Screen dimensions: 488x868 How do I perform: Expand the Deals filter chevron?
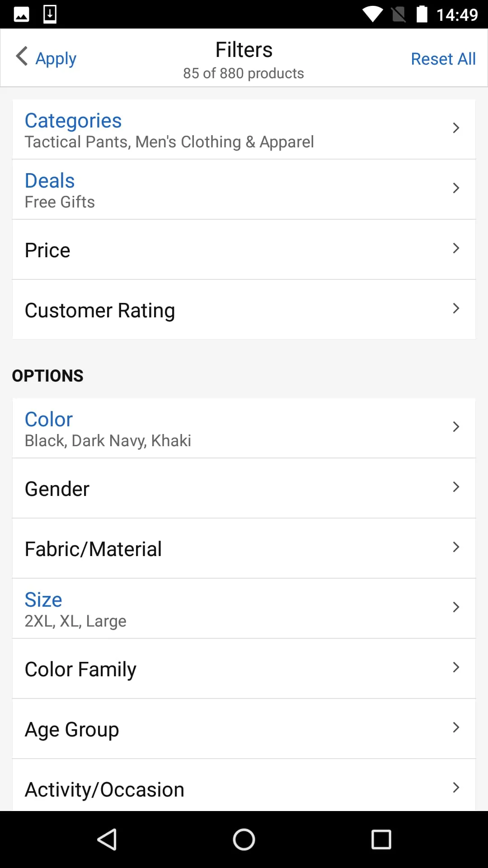[456, 189]
